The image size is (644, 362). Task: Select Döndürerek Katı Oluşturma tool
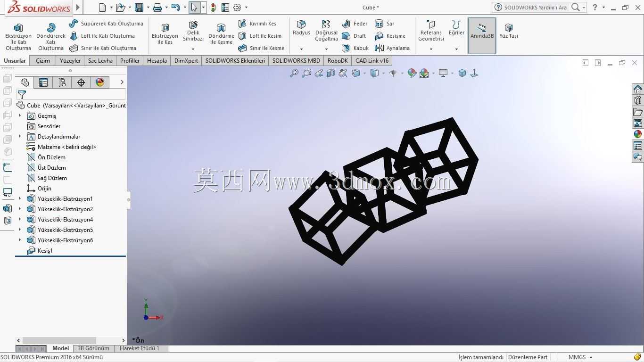(51, 37)
